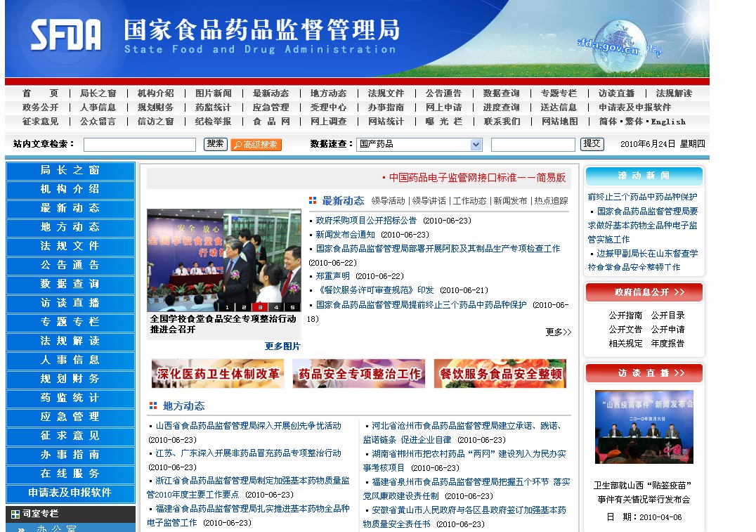Open the 山西疫苗事件 press conference thumbnail
The width and height of the screenshot is (756, 532).
click(x=644, y=427)
